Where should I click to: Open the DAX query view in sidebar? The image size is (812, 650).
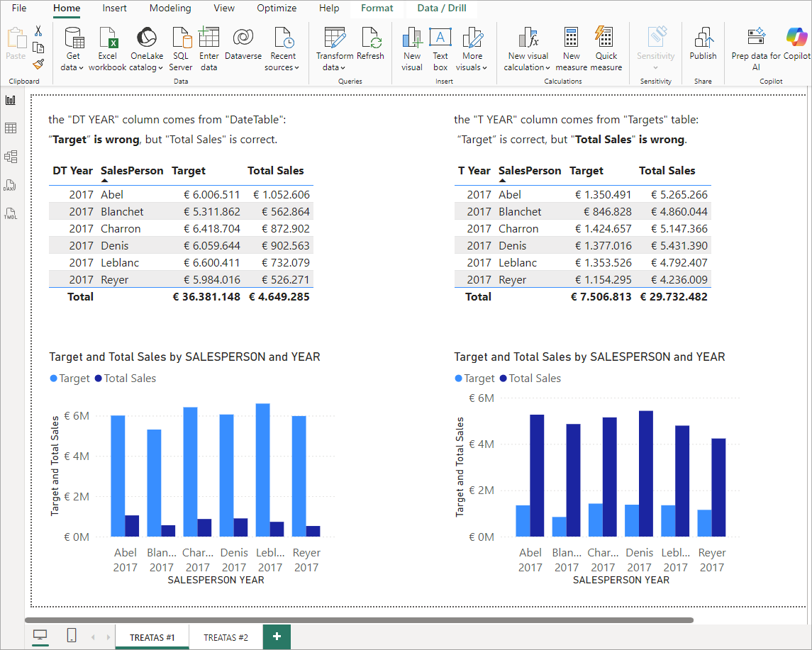[11, 185]
